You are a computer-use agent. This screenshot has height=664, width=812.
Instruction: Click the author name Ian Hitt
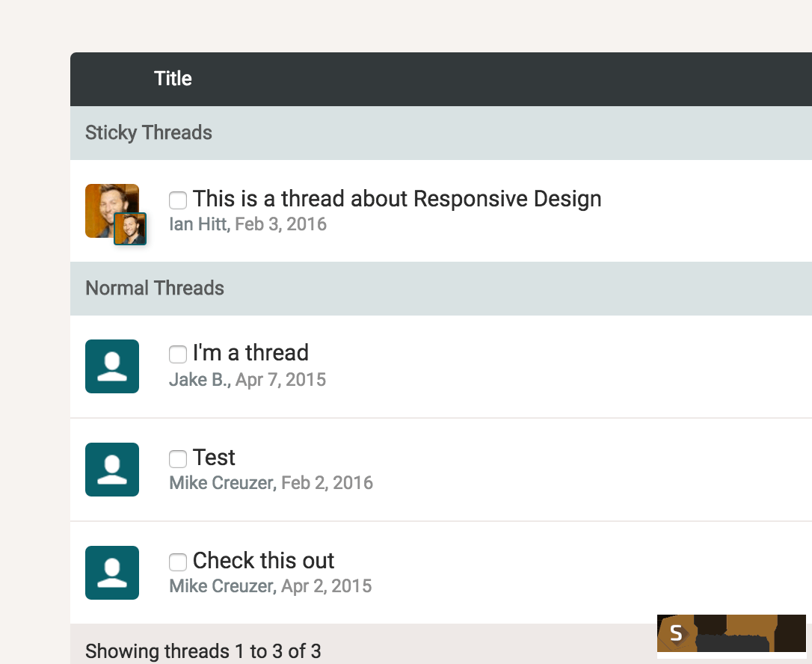(x=198, y=224)
